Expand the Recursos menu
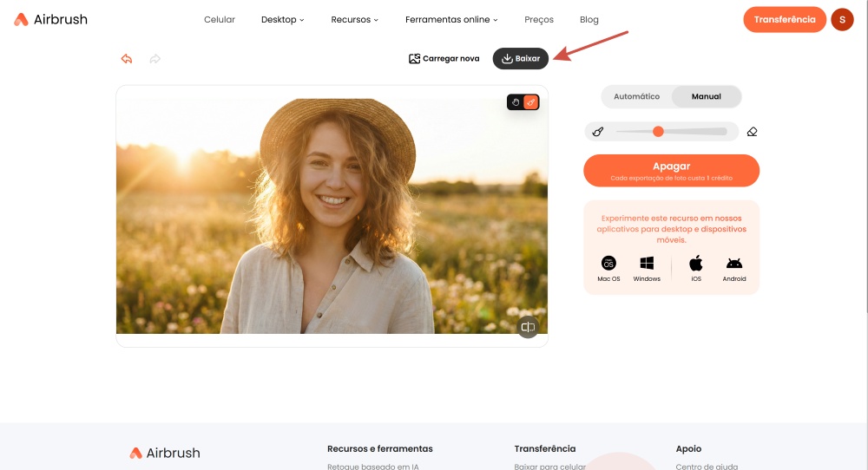 [x=354, y=19]
